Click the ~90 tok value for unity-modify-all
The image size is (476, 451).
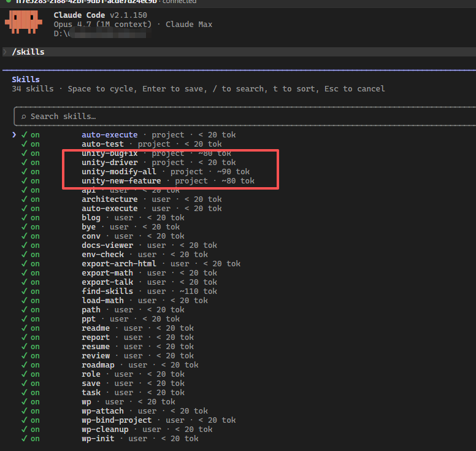(233, 172)
